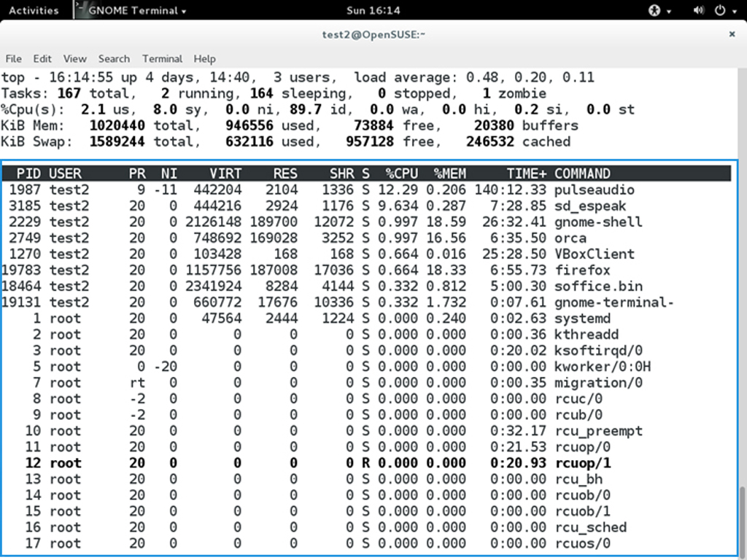
Task: Click the power icon in top bar
Action: (719, 10)
